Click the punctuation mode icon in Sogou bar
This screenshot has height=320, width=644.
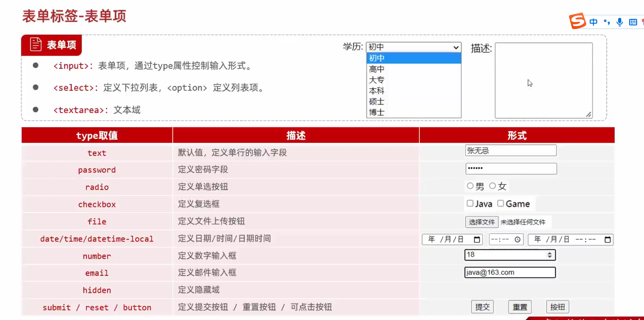point(607,22)
